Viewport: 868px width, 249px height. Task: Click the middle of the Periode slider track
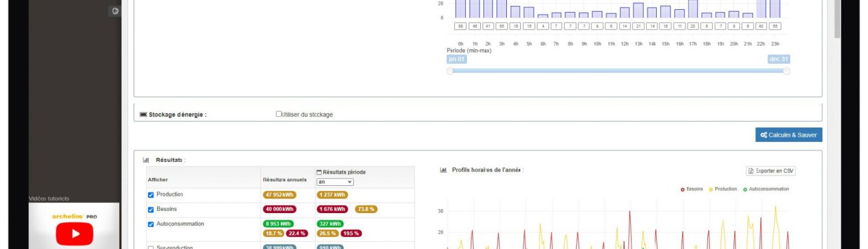(618, 71)
